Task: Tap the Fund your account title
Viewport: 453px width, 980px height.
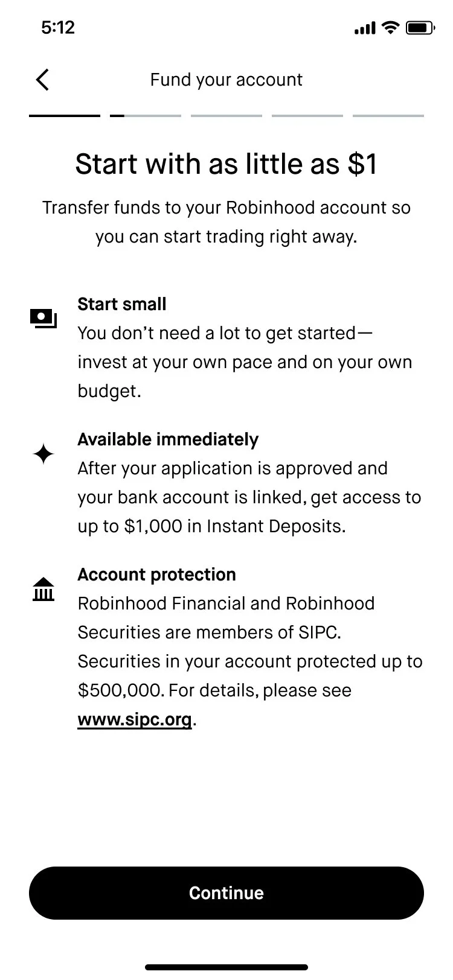Action: (x=226, y=80)
